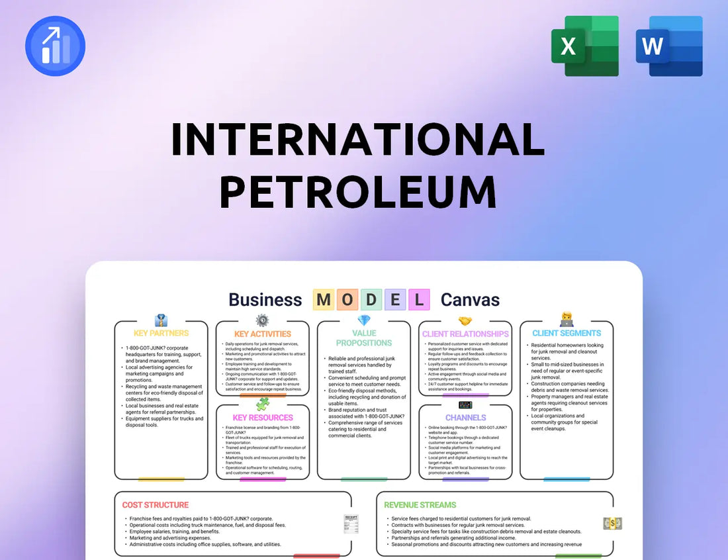Click the receipt icon in Cost Structure
This screenshot has width=728, height=560.
point(351,524)
